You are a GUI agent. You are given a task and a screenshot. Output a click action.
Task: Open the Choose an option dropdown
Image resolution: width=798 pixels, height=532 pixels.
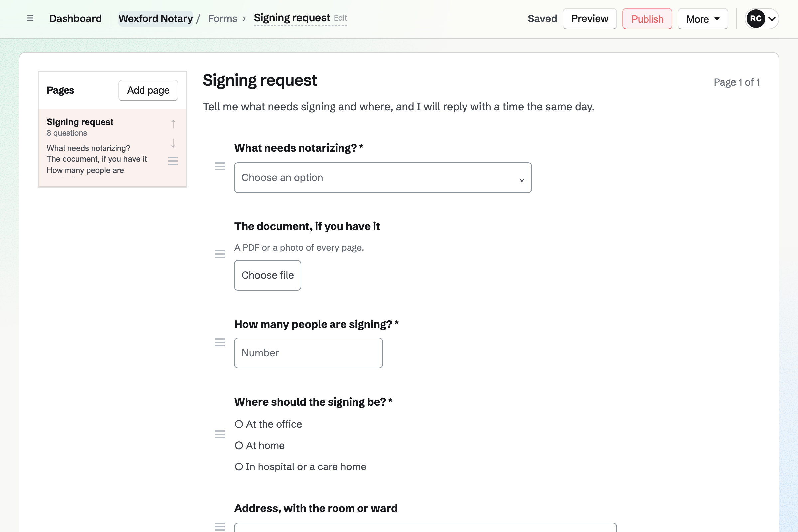[x=383, y=178]
